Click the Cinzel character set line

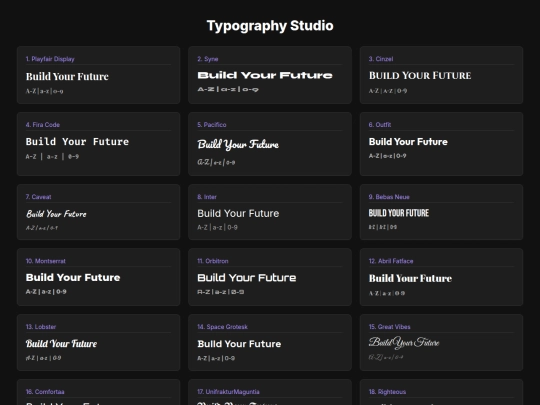(388, 91)
